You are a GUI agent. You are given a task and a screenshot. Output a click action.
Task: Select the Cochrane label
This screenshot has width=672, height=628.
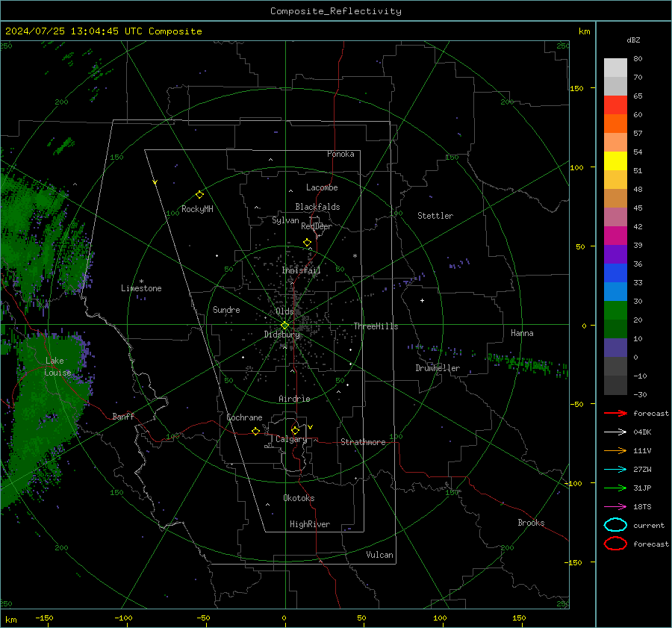(244, 417)
